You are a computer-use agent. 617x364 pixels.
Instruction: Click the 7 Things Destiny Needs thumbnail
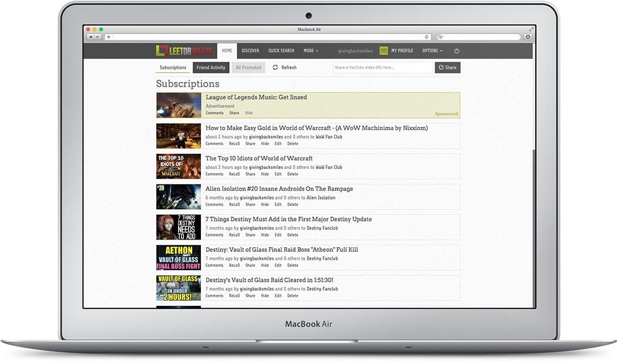click(179, 227)
